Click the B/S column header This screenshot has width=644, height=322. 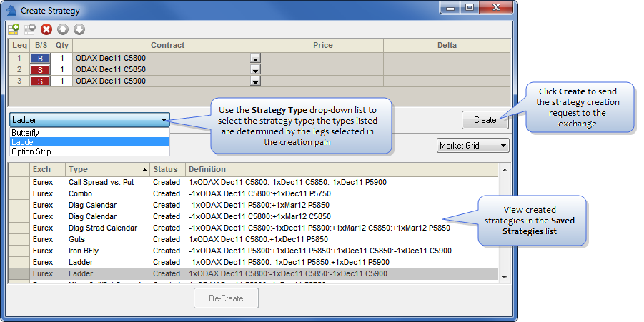(41, 45)
